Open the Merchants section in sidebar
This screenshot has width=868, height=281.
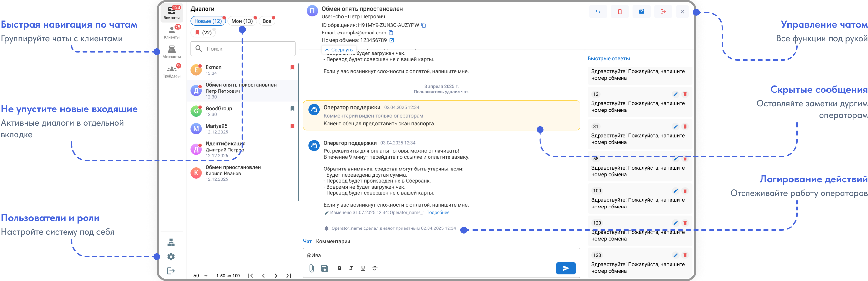[x=172, y=52]
